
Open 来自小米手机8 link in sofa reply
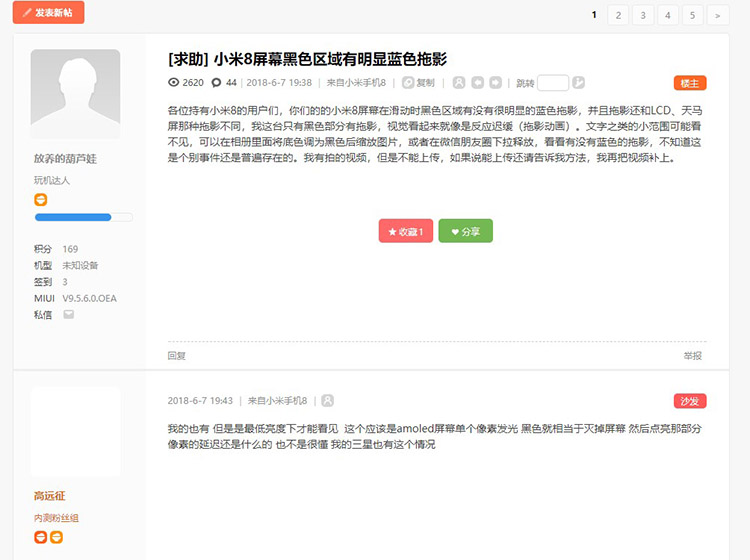[x=277, y=401]
